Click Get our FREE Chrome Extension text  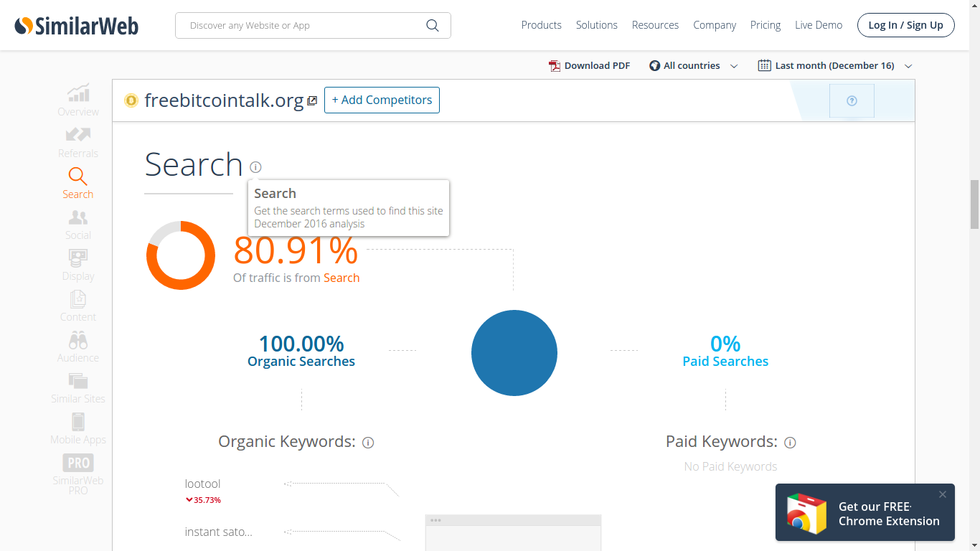tap(889, 514)
